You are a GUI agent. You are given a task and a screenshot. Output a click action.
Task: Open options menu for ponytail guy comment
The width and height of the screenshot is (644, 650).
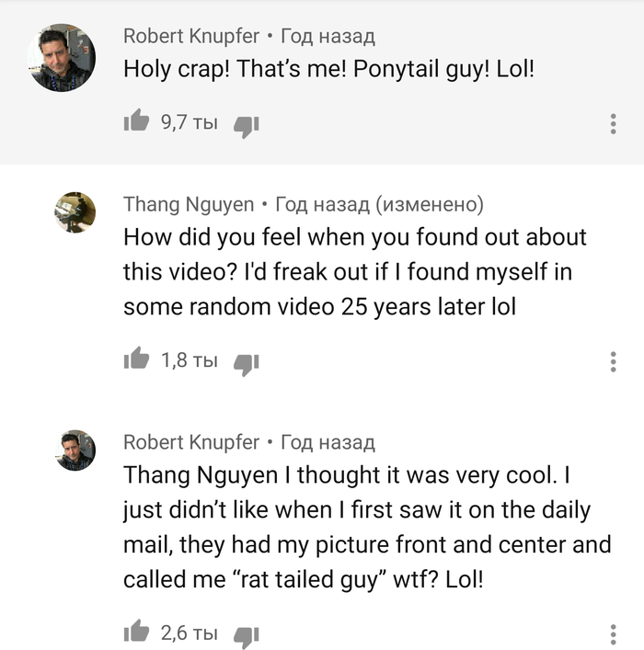pyautogui.click(x=613, y=123)
